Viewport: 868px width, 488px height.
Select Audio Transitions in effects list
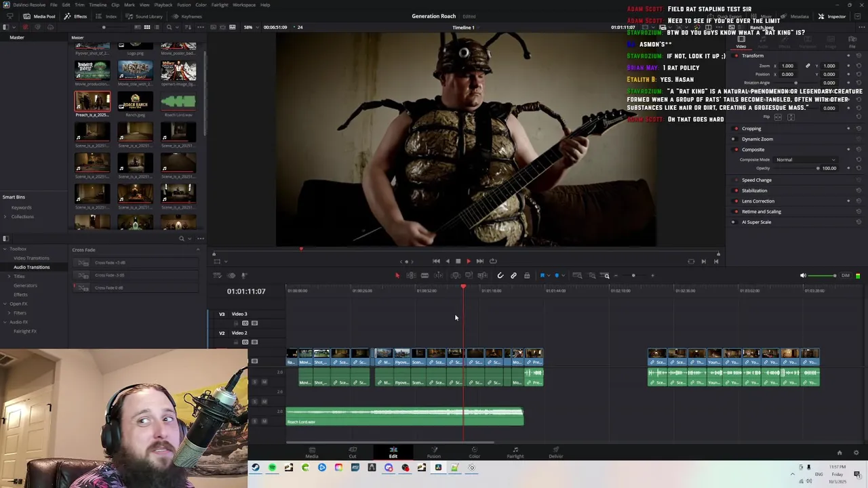point(31,267)
